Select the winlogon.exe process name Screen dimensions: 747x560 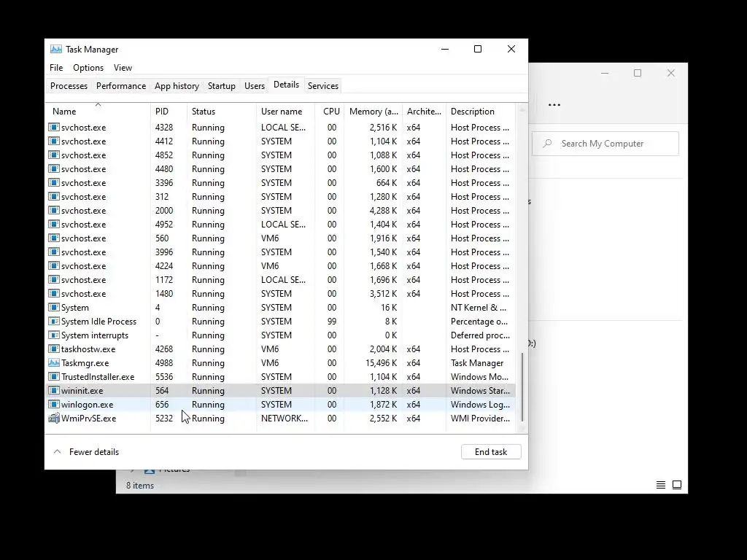88,404
